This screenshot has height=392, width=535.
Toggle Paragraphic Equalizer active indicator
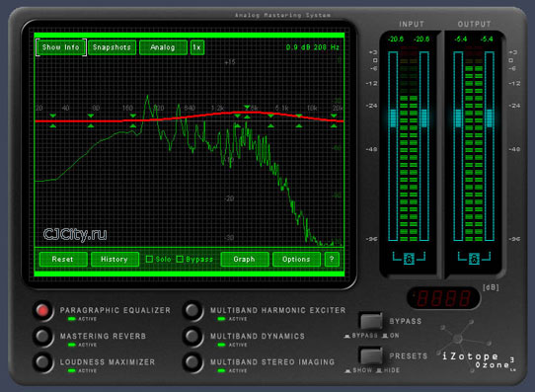pyautogui.click(x=72, y=319)
